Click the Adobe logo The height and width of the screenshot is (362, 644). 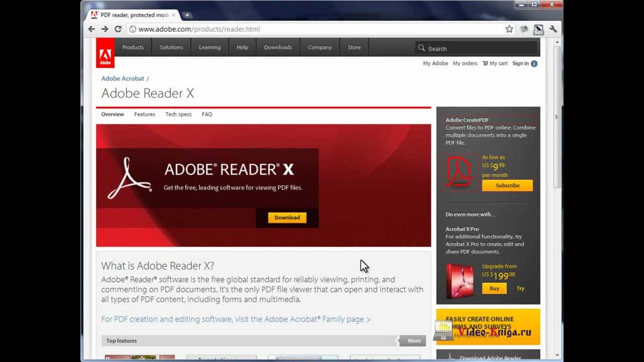[105, 53]
